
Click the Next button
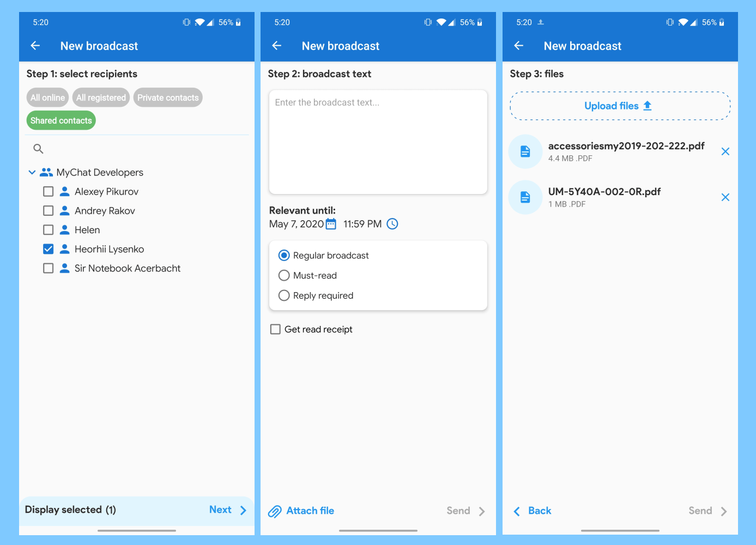click(x=228, y=510)
